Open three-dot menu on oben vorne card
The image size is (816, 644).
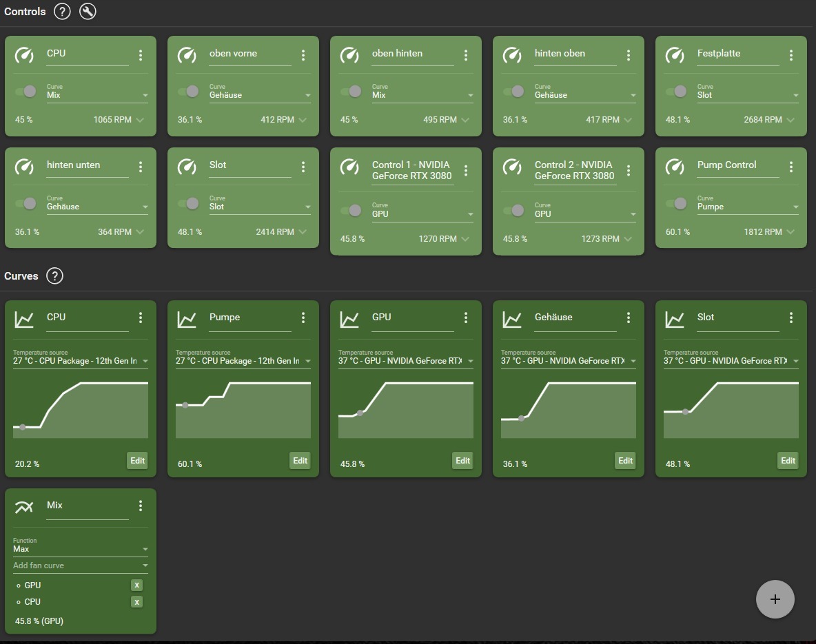tap(303, 55)
